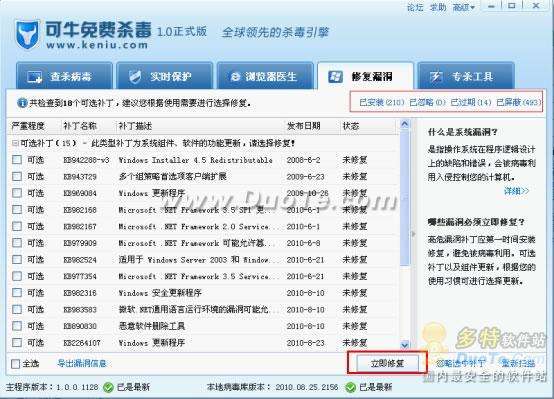Click the date "2008-6-2"
This screenshot has width=554, height=399.
(x=303, y=160)
